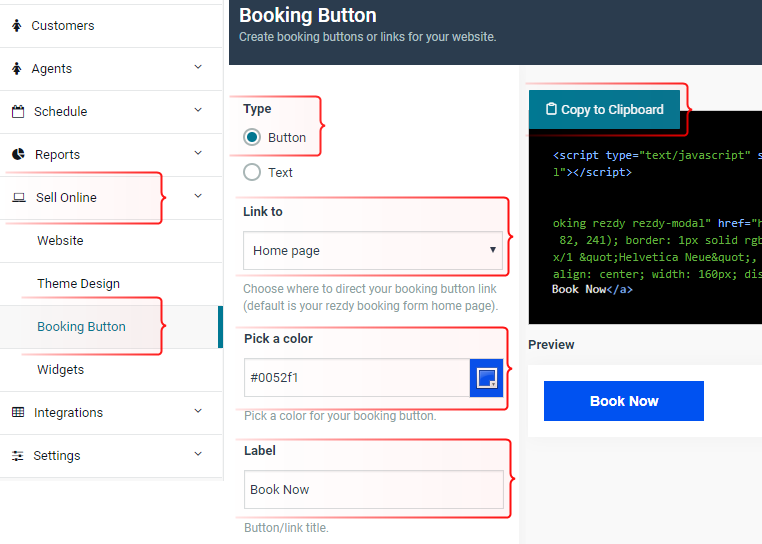Click the Schedule menu label
Viewport: 762px width, 544px height.
click(x=60, y=112)
